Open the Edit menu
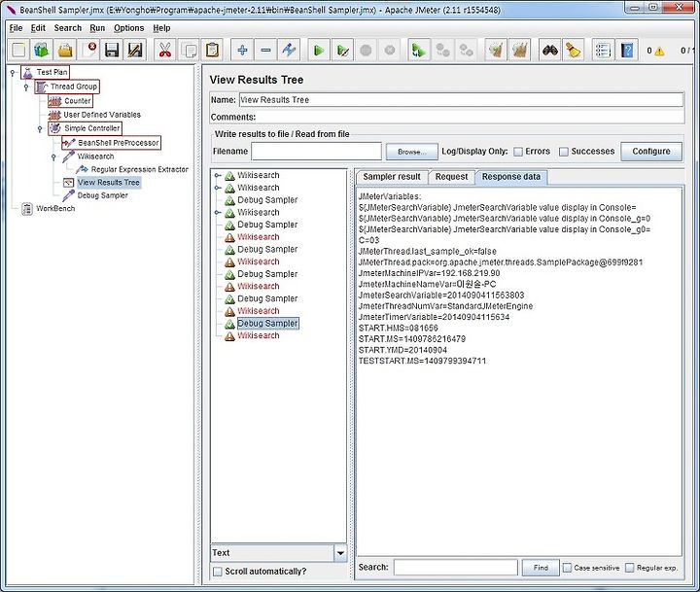Image resolution: width=700 pixels, height=592 pixels. point(38,28)
